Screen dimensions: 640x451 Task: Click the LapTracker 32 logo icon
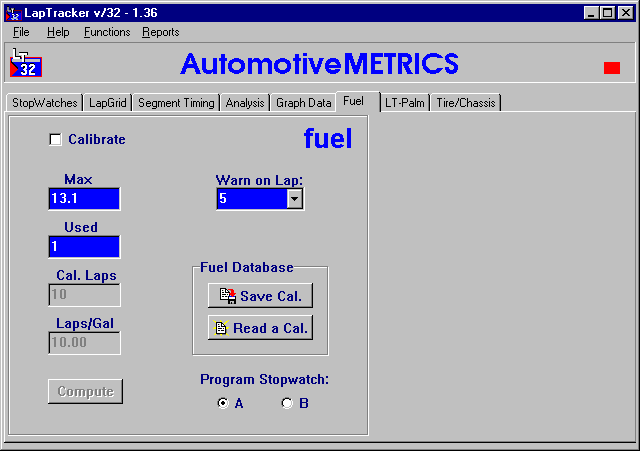(x=26, y=63)
